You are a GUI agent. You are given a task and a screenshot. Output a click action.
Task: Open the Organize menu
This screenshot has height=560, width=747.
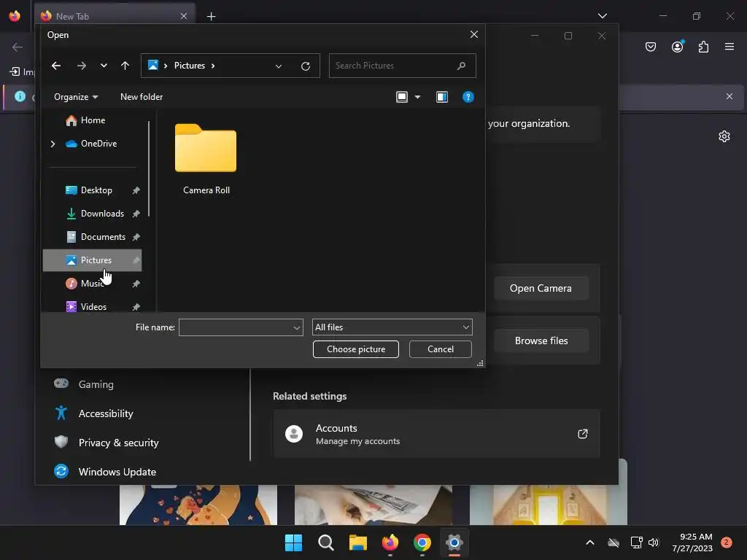(x=76, y=97)
